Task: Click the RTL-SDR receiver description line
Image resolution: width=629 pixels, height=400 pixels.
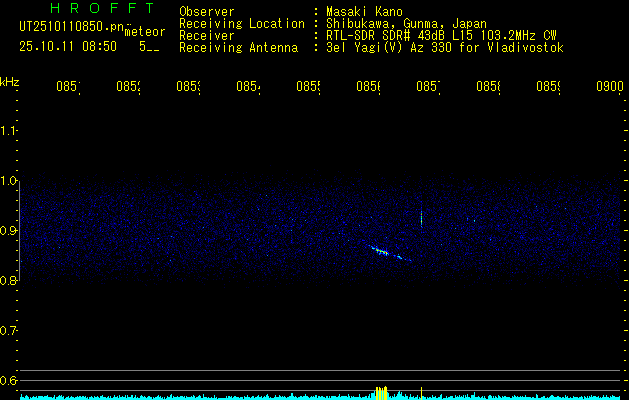Action: [441, 36]
